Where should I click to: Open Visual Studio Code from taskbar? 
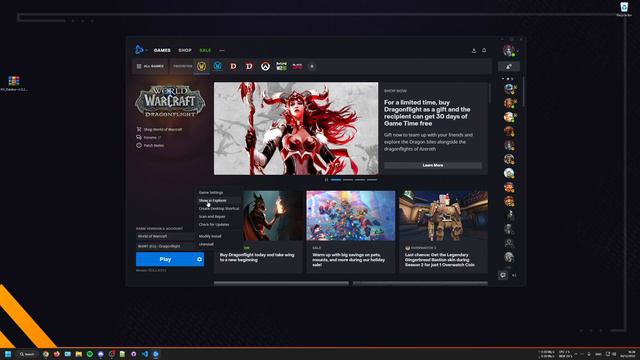tap(145, 354)
